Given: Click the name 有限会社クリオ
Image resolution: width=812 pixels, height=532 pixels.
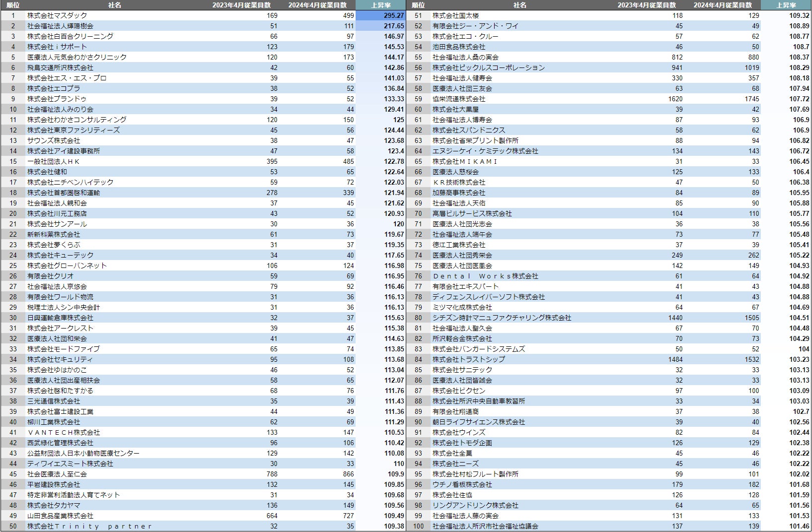Looking at the screenshot, I should click(50, 276).
